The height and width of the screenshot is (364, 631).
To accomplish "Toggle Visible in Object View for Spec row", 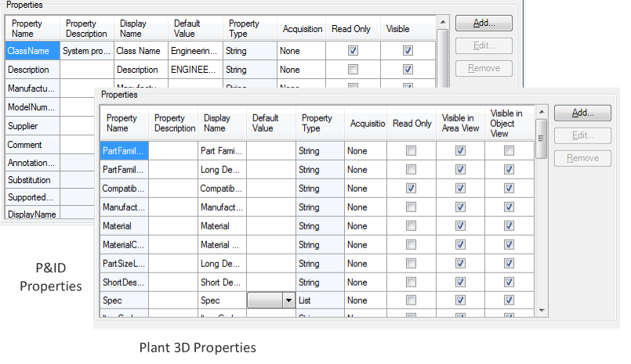I will coord(509,300).
